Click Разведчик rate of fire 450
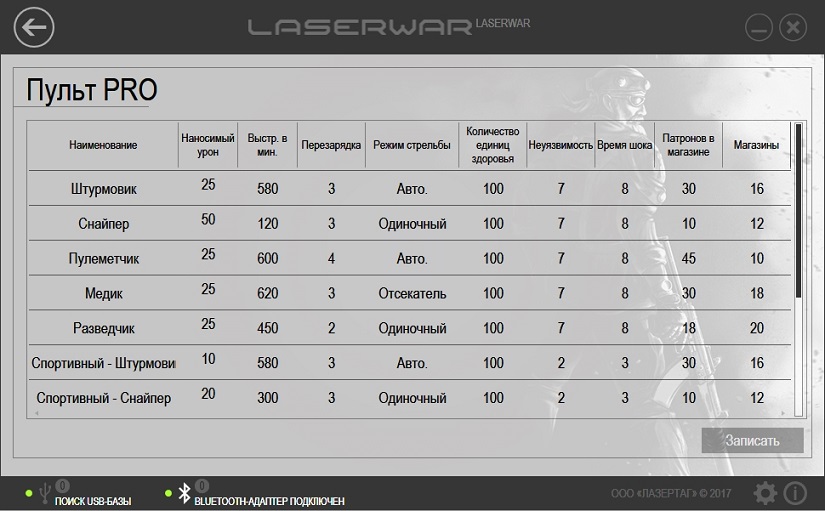825x511 pixels. [267, 328]
